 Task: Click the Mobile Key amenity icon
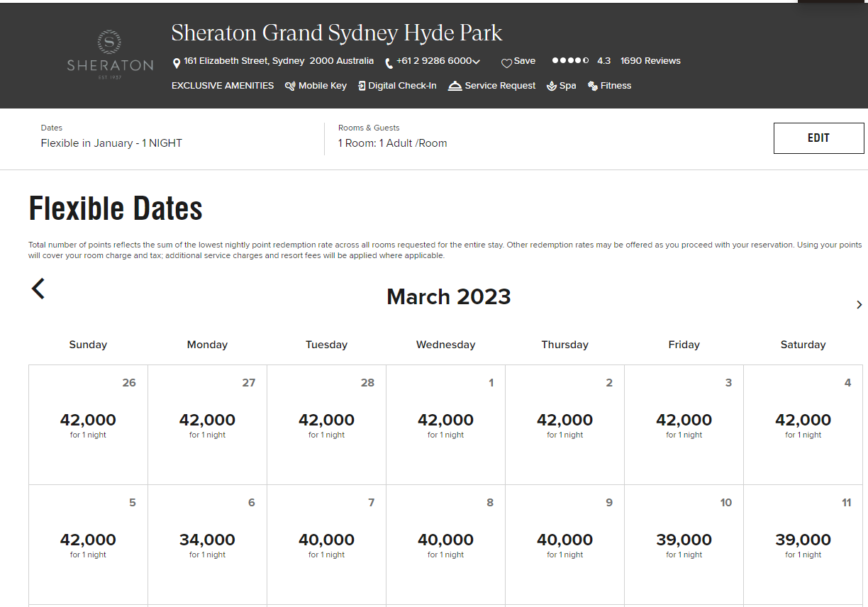(290, 86)
